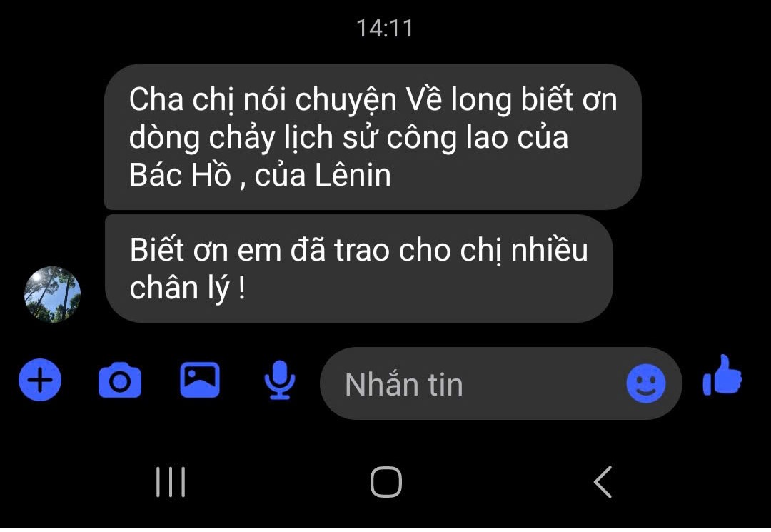The width and height of the screenshot is (771, 532).
Task: Tap 'dòng chảy lịch sử' line of message
Action: click(x=255, y=138)
